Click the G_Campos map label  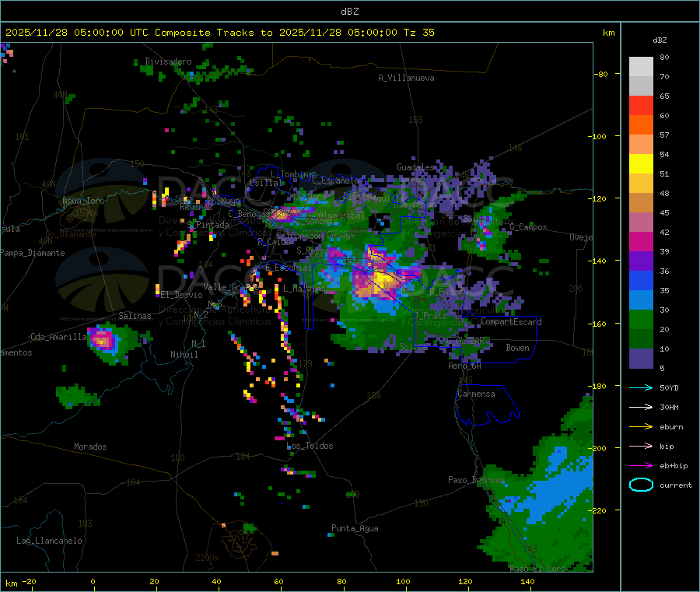click(528, 227)
